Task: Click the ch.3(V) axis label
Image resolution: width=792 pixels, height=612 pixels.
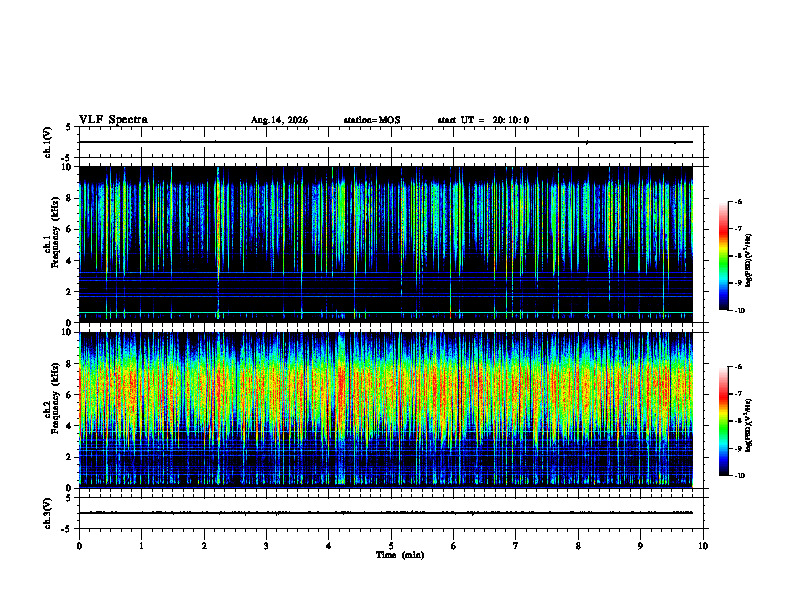Action: tap(47, 513)
